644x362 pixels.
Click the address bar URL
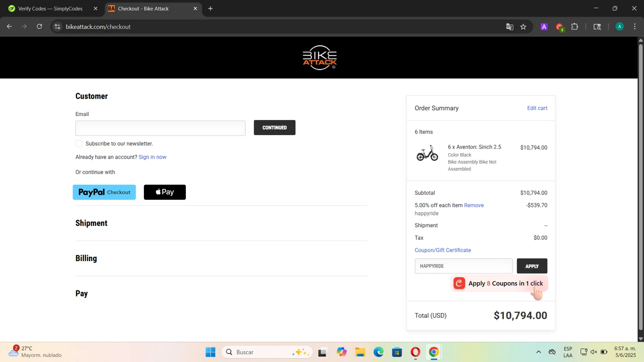click(98, 27)
